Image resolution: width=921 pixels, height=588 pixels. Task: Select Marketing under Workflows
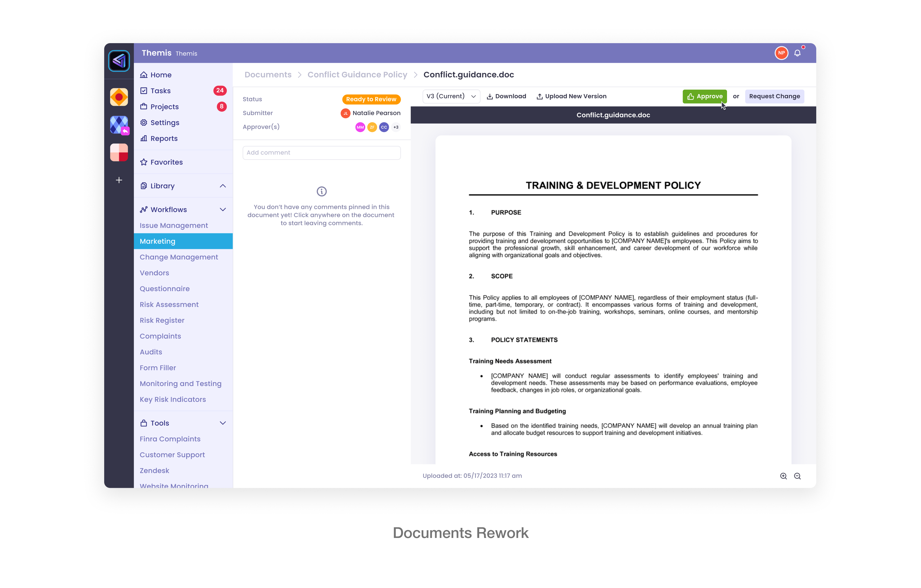tap(158, 241)
